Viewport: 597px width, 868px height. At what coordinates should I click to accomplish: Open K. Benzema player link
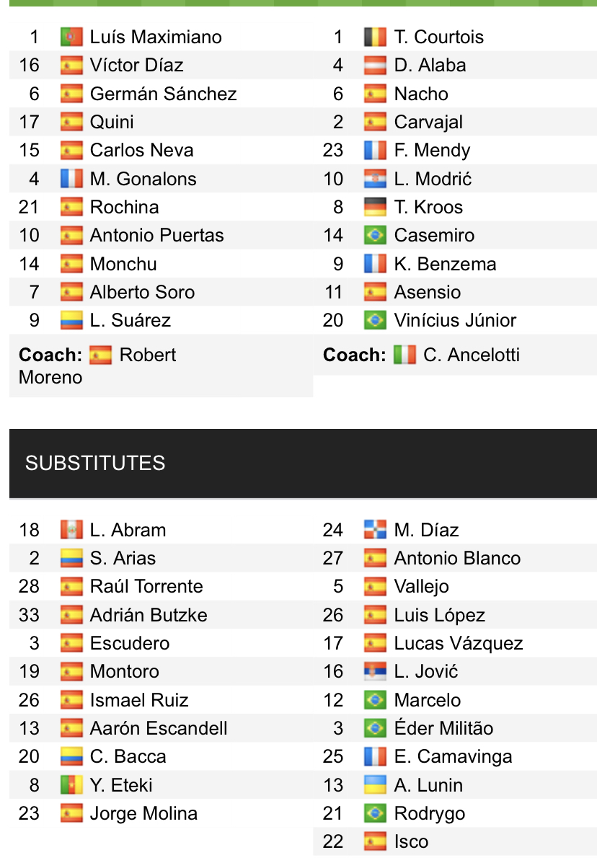(445, 264)
